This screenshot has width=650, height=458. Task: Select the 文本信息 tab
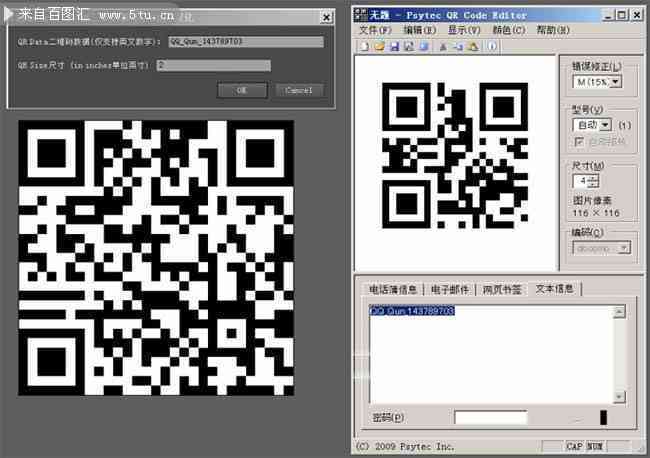click(x=554, y=288)
